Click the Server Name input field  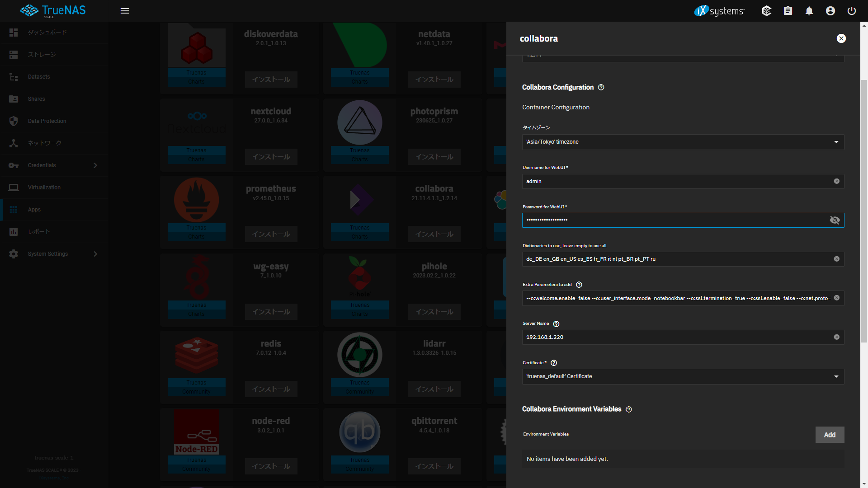point(678,337)
